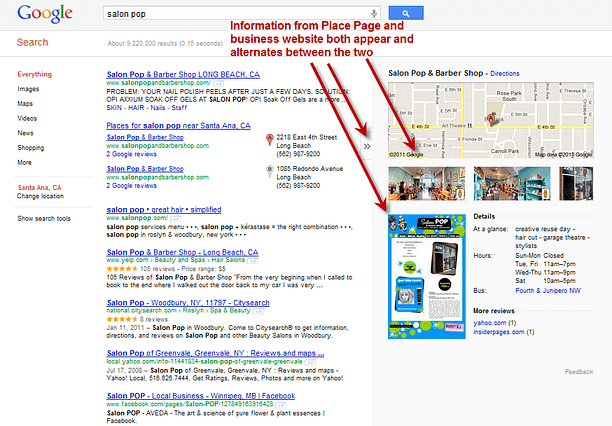Click the +1 button on the Facebook result

[281, 405]
